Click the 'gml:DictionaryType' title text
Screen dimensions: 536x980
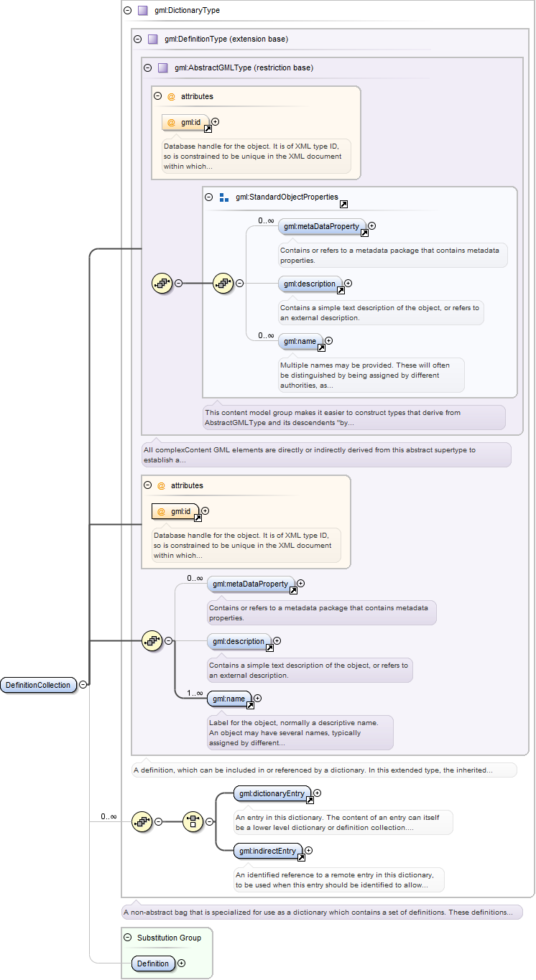coord(187,11)
